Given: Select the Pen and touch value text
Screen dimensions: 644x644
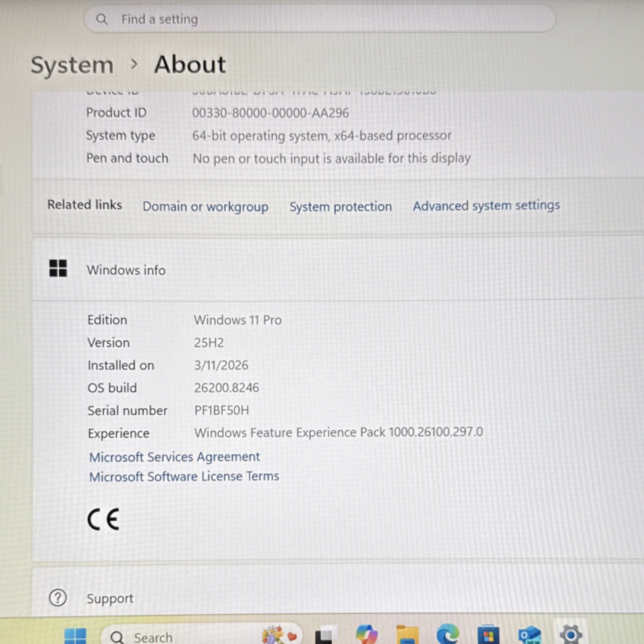Looking at the screenshot, I should coord(332,159).
